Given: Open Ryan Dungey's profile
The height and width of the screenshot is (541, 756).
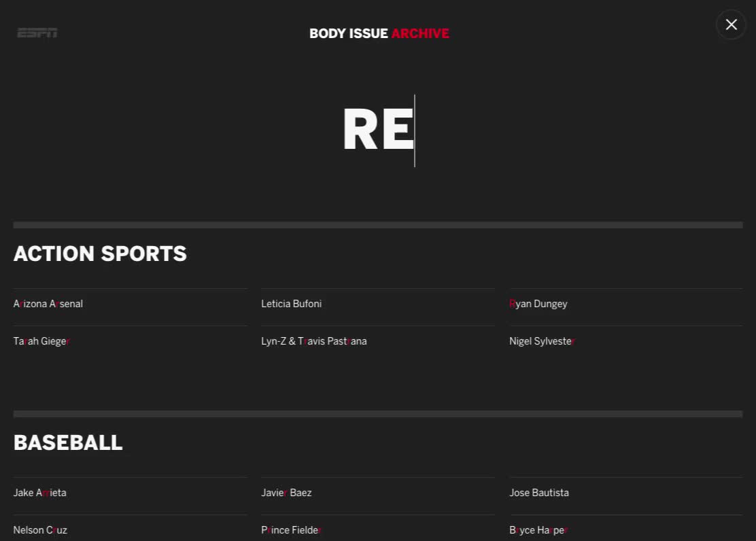Looking at the screenshot, I should [x=538, y=304].
